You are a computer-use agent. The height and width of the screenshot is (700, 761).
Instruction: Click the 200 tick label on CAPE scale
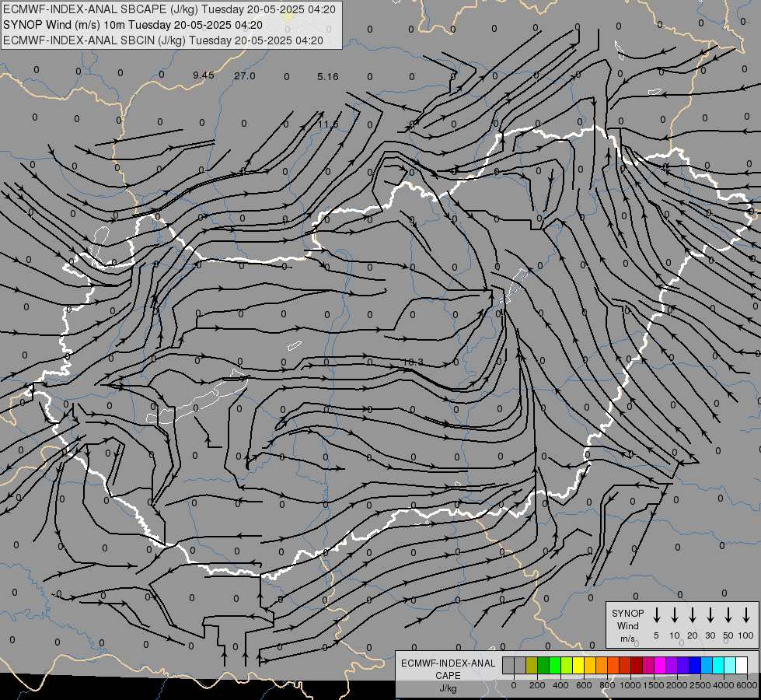tap(537, 685)
